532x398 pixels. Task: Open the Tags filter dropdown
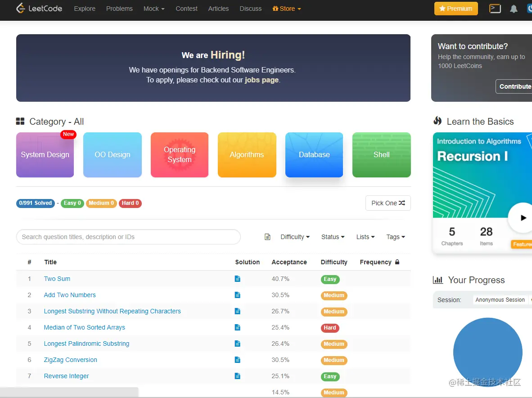pyautogui.click(x=396, y=237)
